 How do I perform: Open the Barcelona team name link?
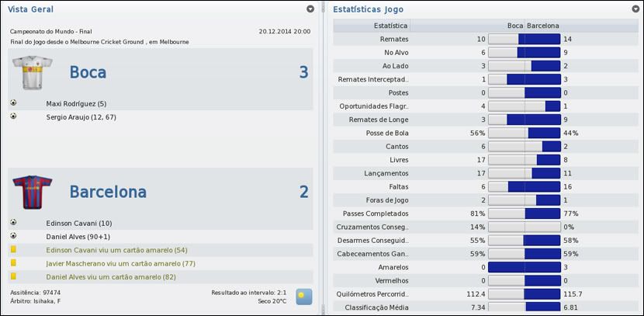point(108,192)
